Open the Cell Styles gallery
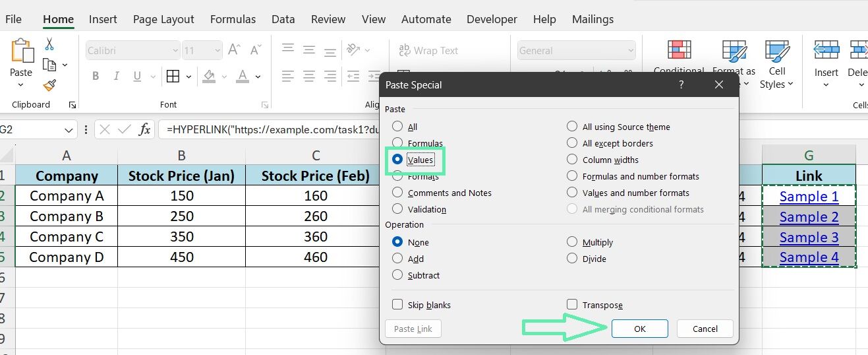The width and height of the screenshot is (868, 355). coord(777,65)
